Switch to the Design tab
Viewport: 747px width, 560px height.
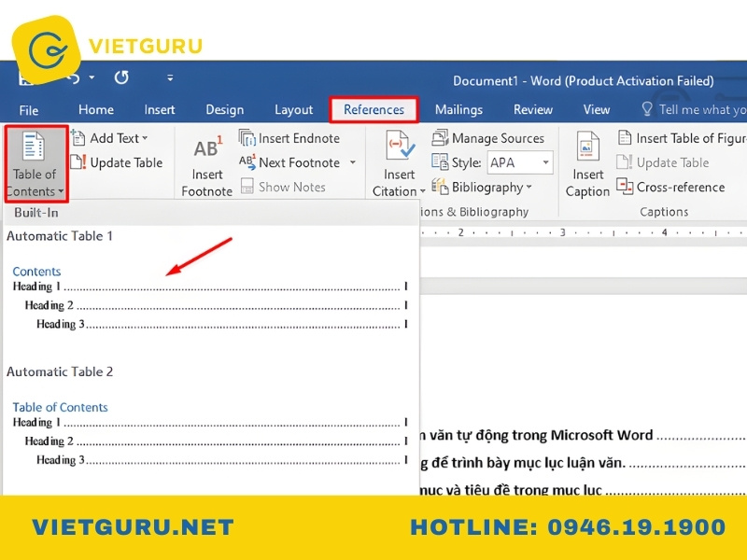coord(224,110)
